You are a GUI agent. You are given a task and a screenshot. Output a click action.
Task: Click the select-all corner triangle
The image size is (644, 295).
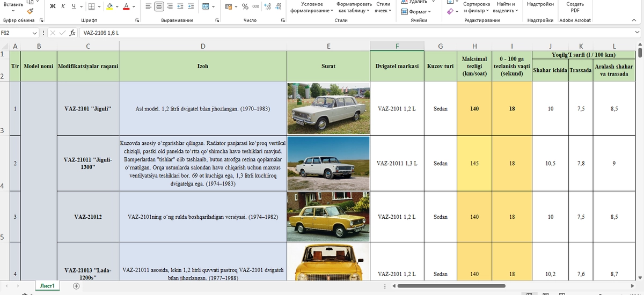[x=4, y=46]
